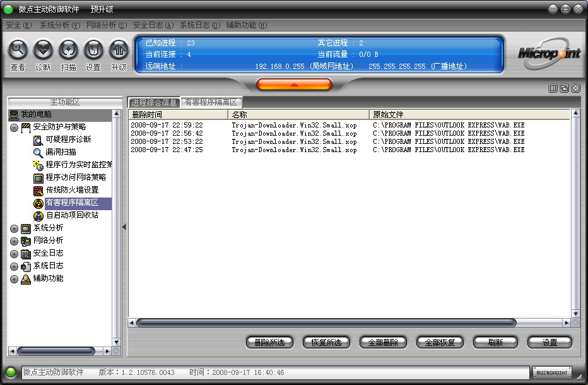The height and width of the screenshot is (385, 588).
Task: Open the 网络分析(S) menu
Action: (107, 25)
